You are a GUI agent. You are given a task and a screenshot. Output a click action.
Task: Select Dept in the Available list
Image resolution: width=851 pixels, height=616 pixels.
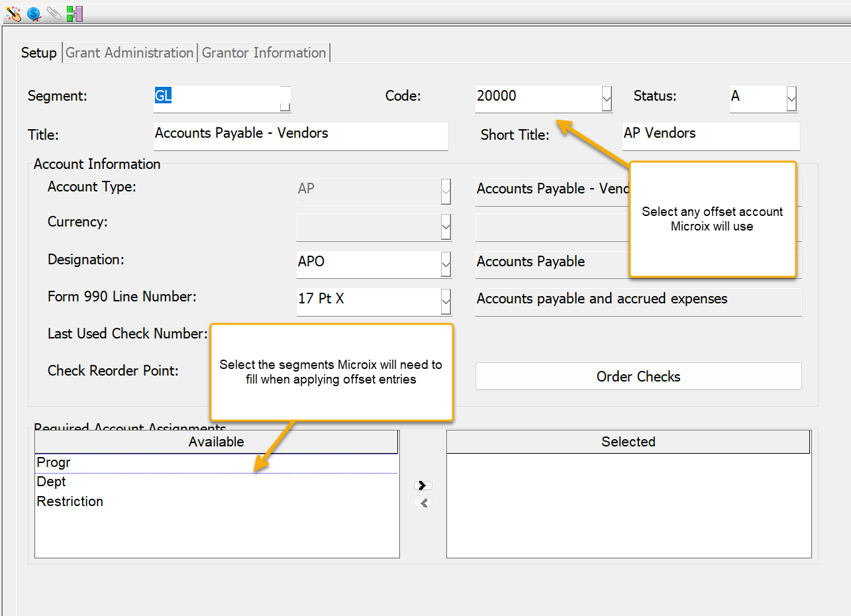pyautogui.click(x=52, y=482)
